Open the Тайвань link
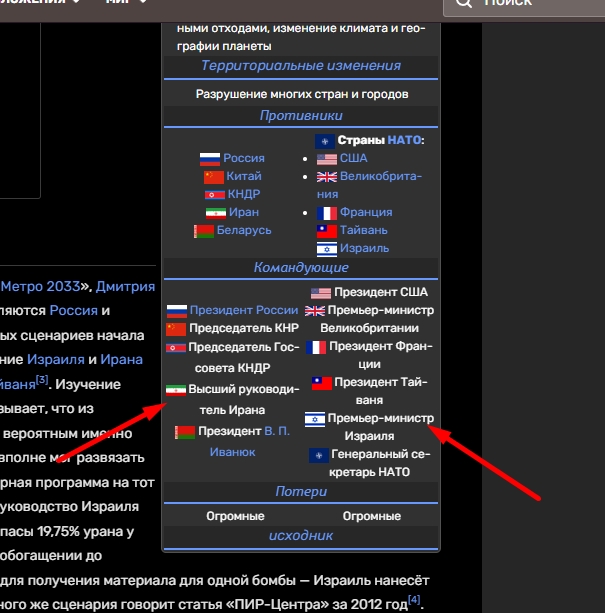 [x=364, y=230]
